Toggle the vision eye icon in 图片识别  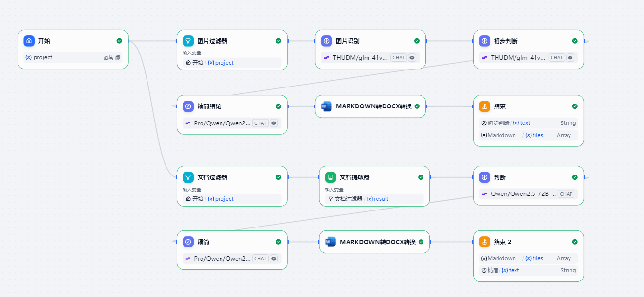click(412, 58)
